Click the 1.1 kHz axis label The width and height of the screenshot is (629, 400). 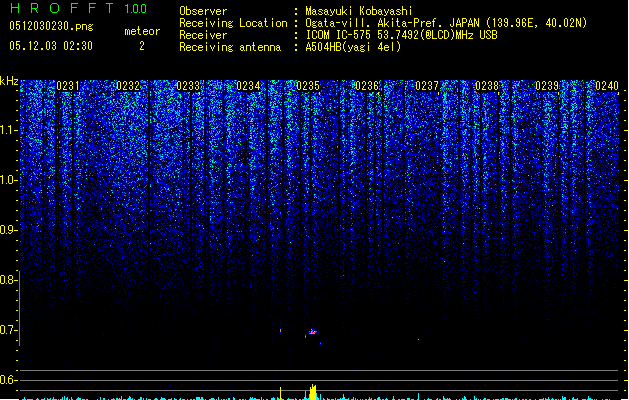coord(8,130)
